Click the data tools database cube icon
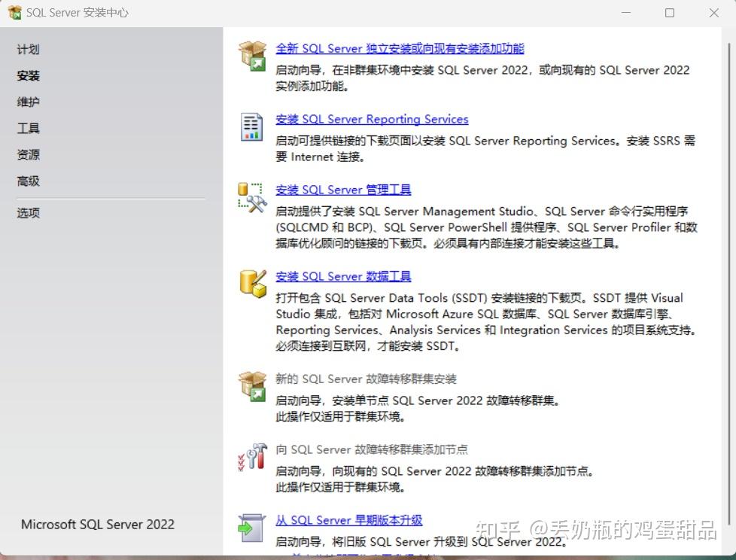The width and height of the screenshot is (736, 560). [x=253, y=284]
